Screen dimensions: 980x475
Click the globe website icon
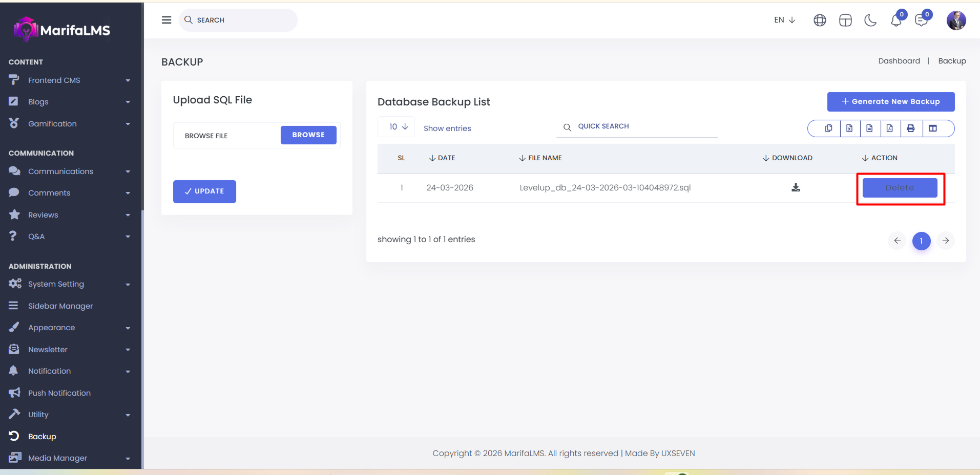tap(820, 20)
